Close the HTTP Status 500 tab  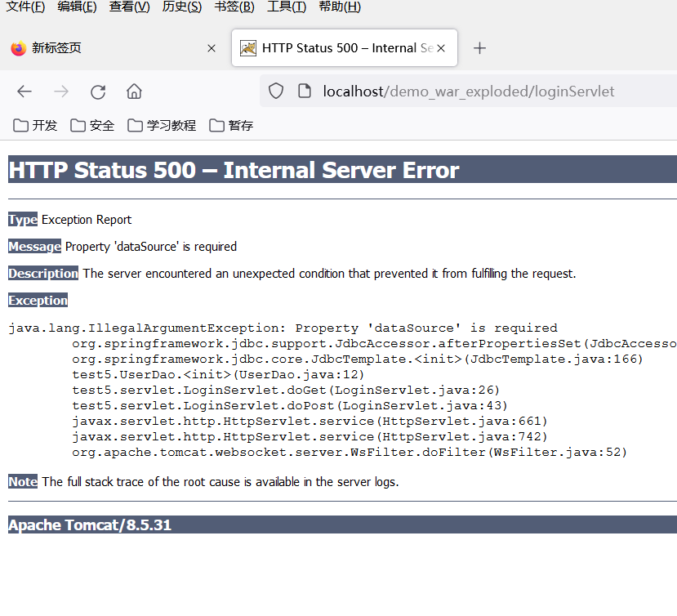pyautogui.click(x=441, y=48)
